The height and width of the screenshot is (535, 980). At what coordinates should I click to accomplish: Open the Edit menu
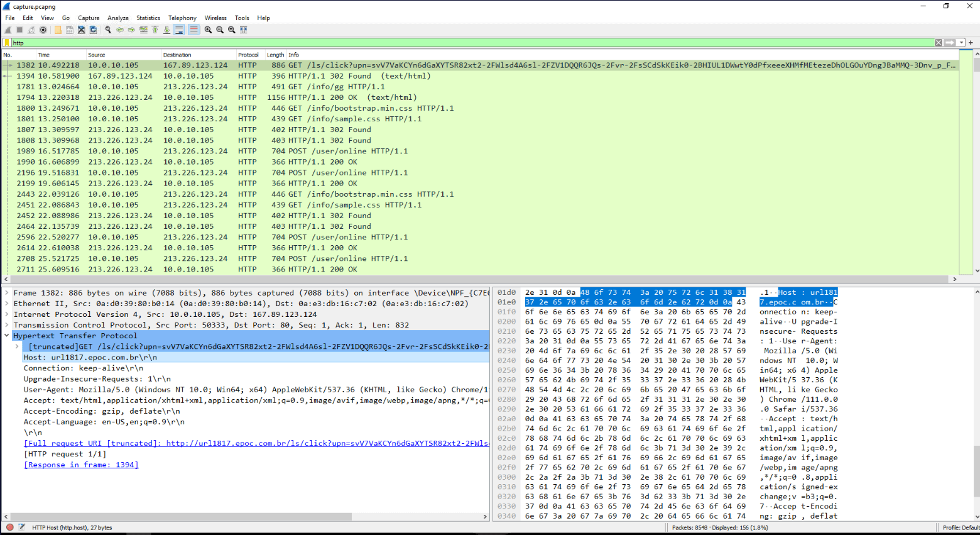(x=28, y=18)
